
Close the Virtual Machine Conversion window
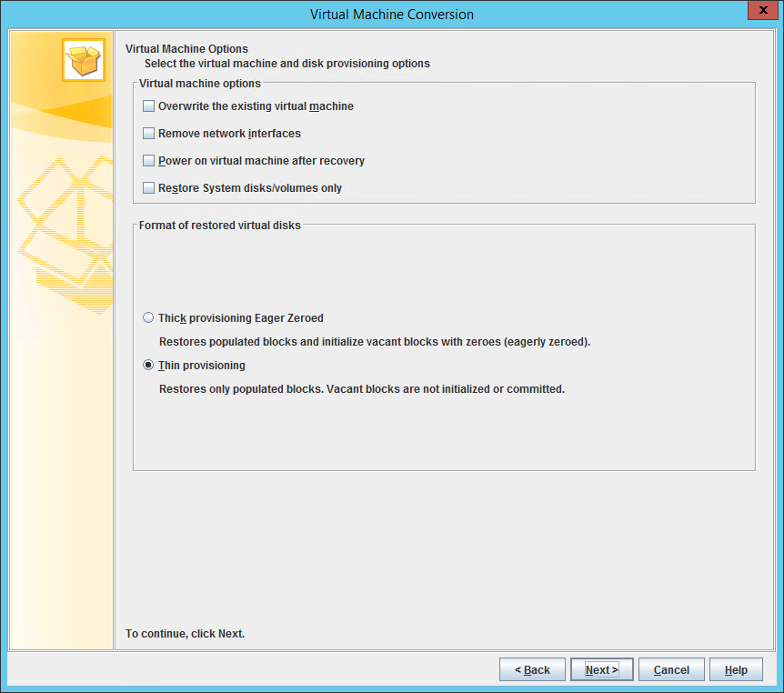click(760, 10)
